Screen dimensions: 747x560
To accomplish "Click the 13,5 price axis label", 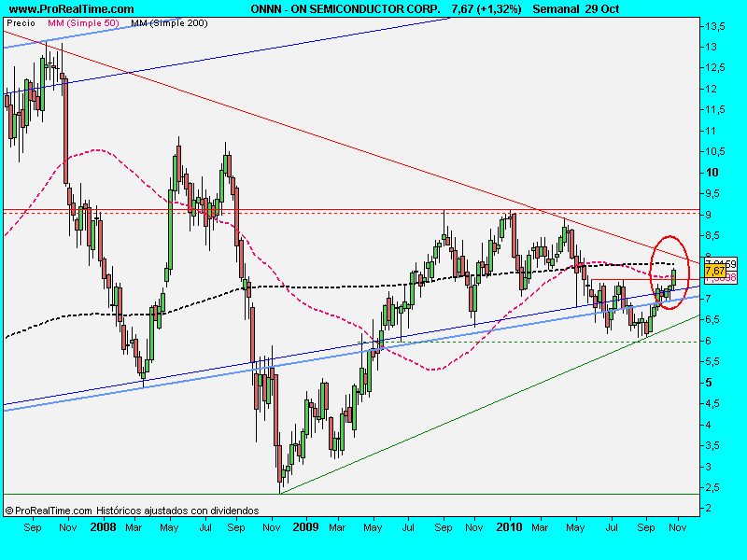I will pyautogui.click(x=715, y=26).
